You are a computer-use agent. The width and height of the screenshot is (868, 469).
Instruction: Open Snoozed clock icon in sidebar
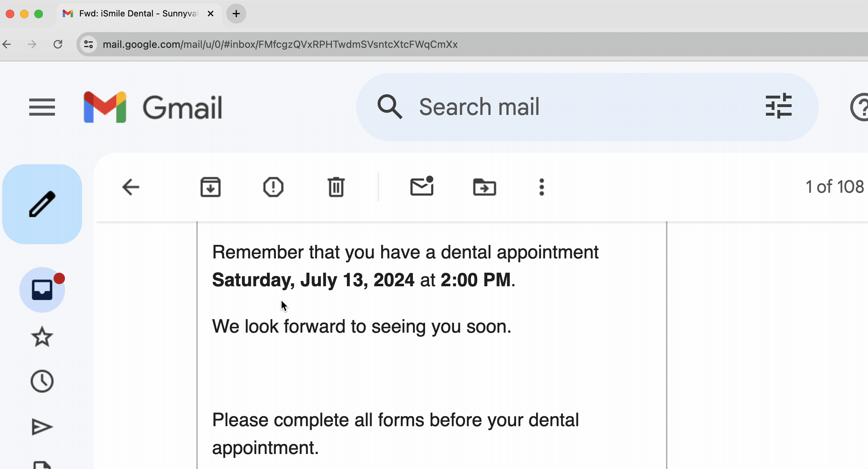point(42,381)
